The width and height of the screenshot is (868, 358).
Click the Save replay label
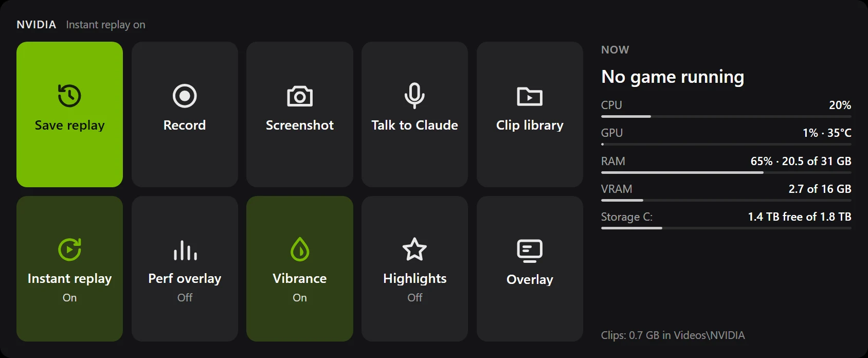pos(69,125)
